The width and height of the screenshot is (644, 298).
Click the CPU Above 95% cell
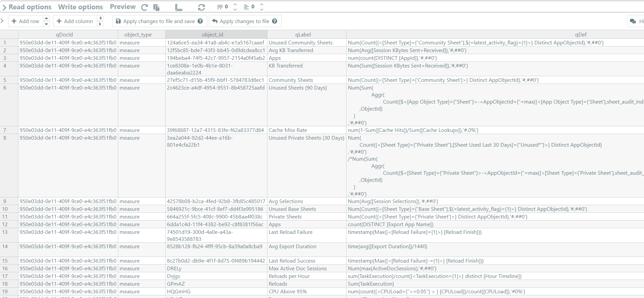307,292
